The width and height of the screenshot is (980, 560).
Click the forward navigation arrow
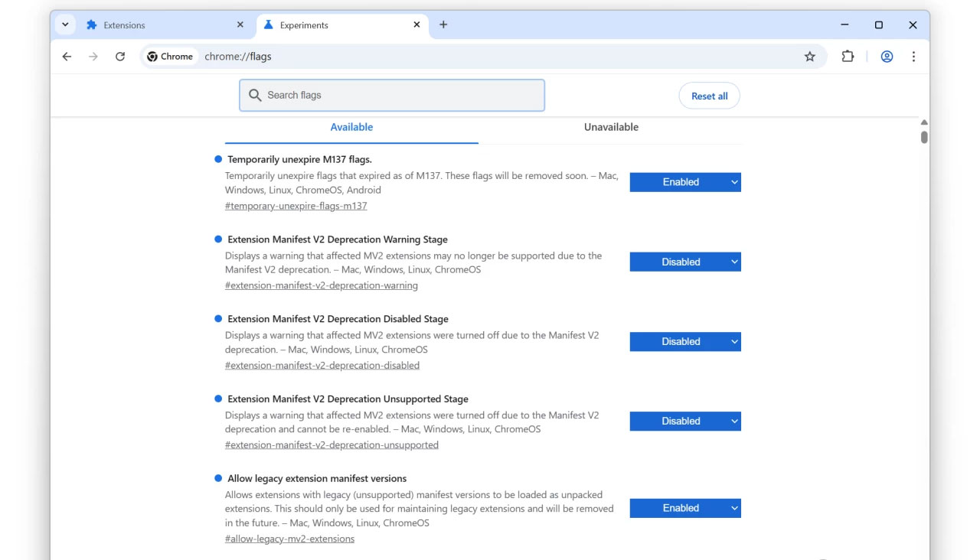93,56
